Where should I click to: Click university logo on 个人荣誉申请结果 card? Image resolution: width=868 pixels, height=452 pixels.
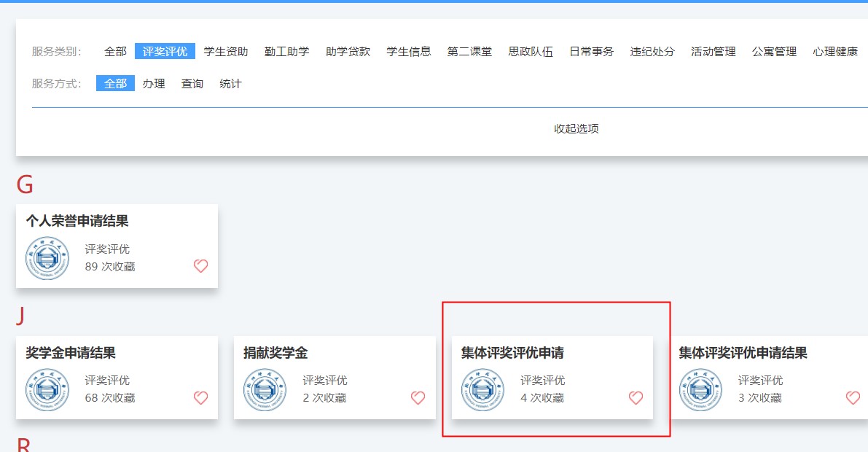pyautogui.click(x=47, y=258)
